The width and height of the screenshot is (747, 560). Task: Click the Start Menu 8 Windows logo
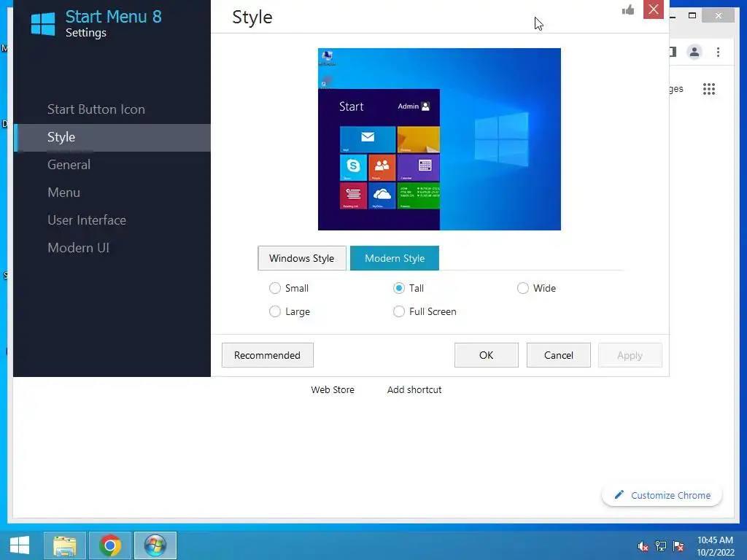pos(43,24)
